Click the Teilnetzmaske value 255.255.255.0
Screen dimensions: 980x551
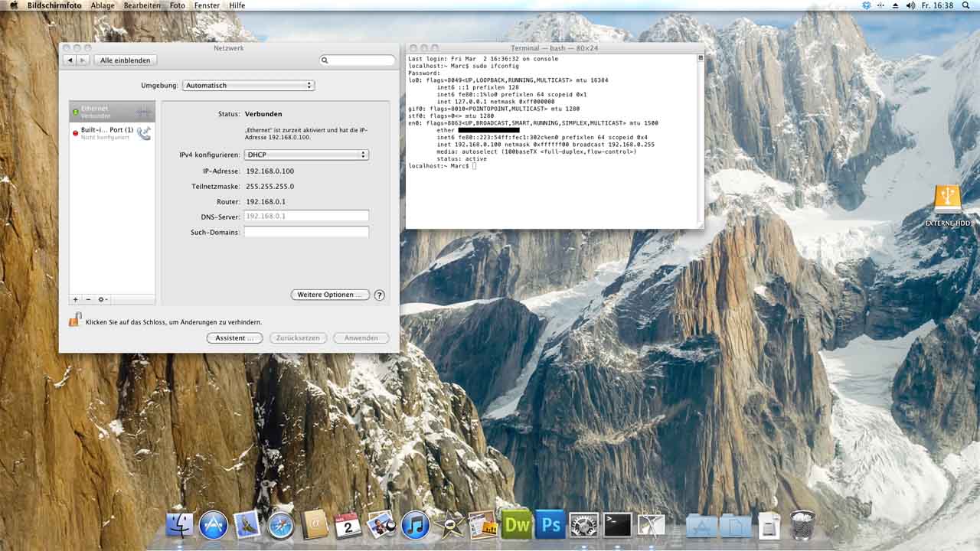coord(269,186)
